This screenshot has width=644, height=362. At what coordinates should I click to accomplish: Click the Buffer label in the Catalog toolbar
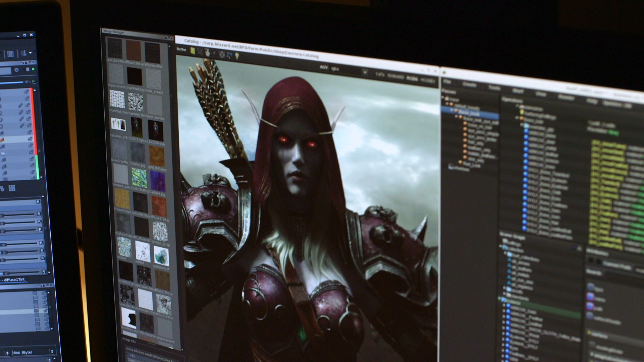[181, 49]
